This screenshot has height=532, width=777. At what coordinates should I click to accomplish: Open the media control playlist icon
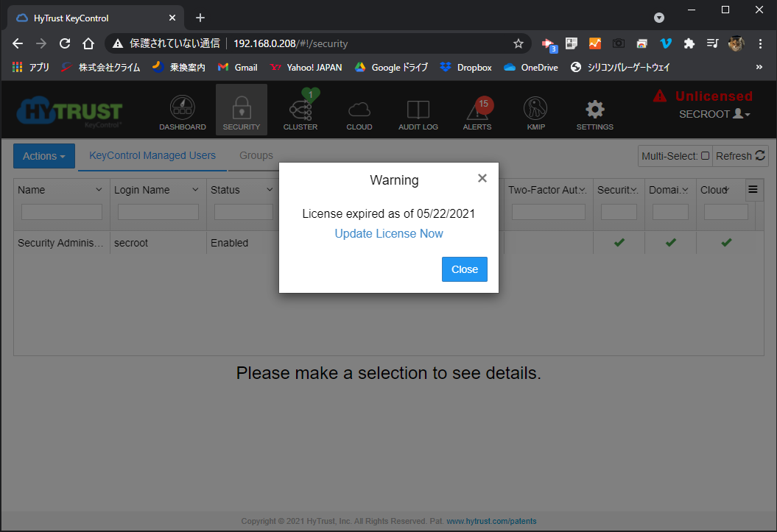click(713, 43)
